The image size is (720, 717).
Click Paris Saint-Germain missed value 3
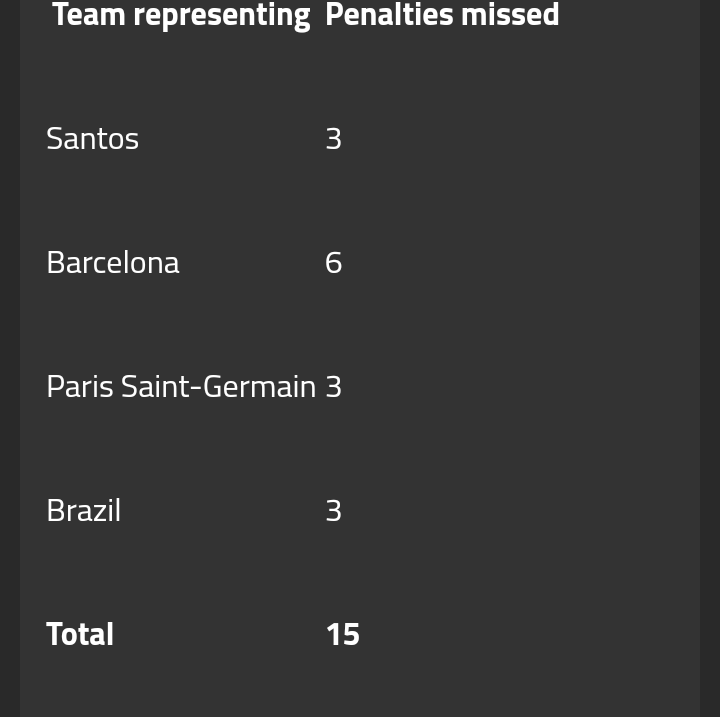point(334,387)
